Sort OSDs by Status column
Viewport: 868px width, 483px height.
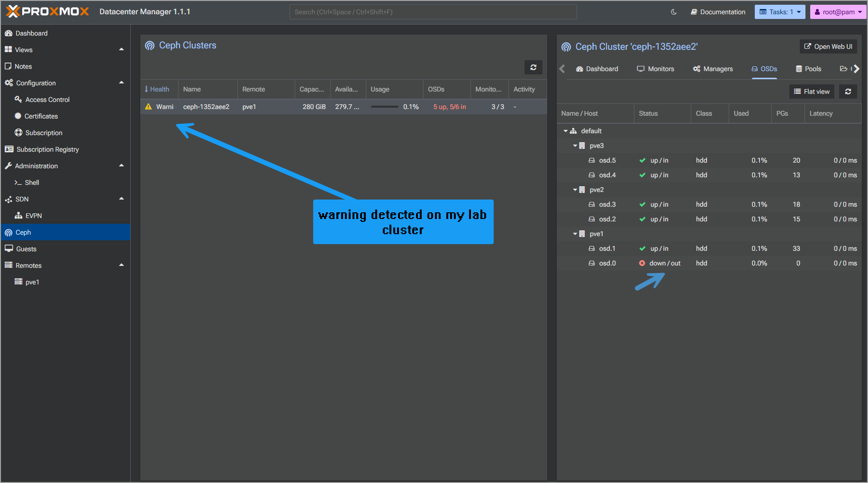[662, 113]
